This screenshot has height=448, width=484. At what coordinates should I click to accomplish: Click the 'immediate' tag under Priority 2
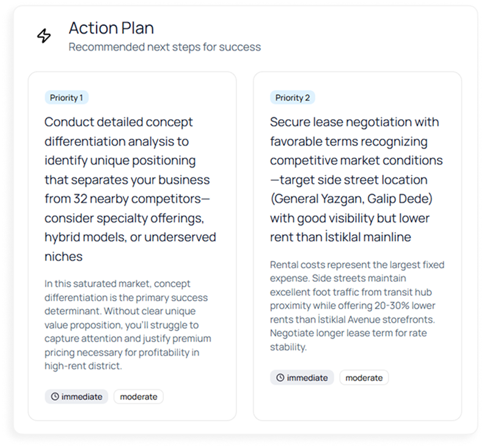pos(302,378)
